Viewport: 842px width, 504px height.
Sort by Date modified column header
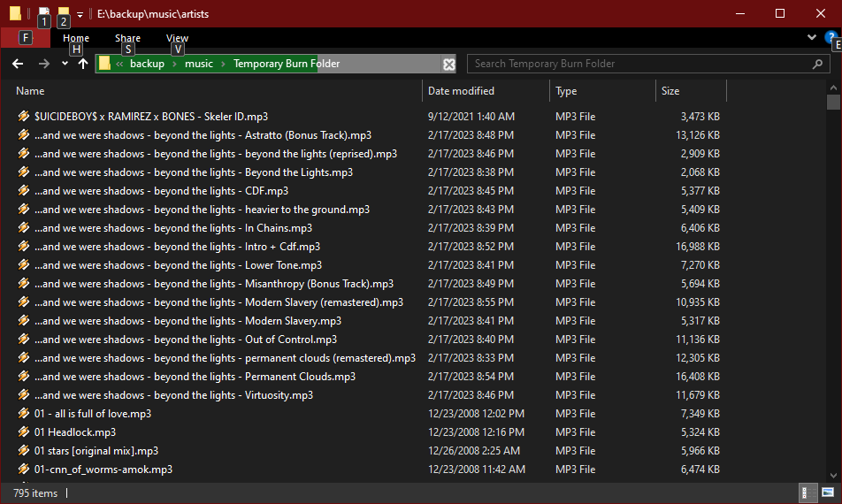coord(461,91)
